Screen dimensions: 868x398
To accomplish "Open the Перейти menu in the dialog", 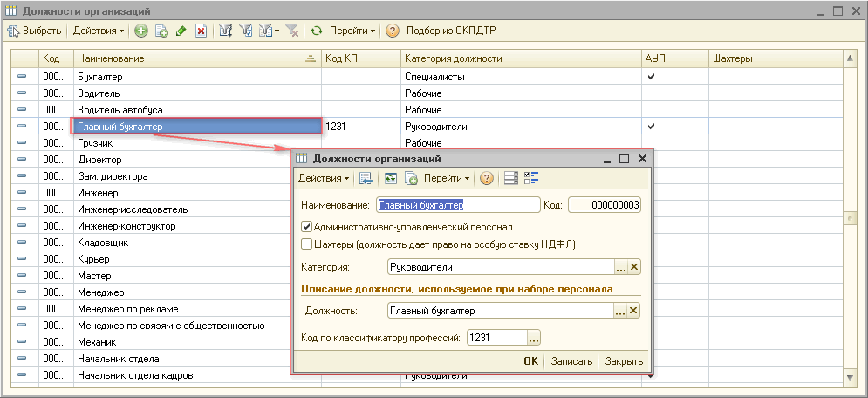I will click(447, 178).
